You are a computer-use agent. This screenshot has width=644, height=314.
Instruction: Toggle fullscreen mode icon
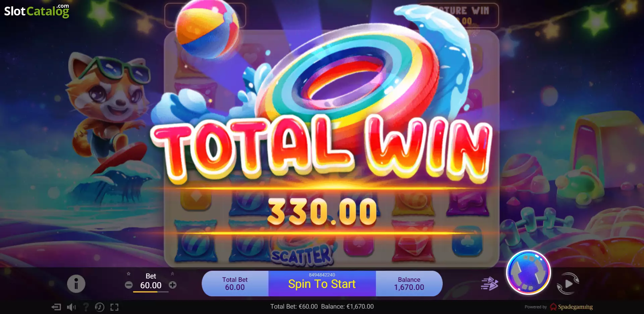point(114,307)
